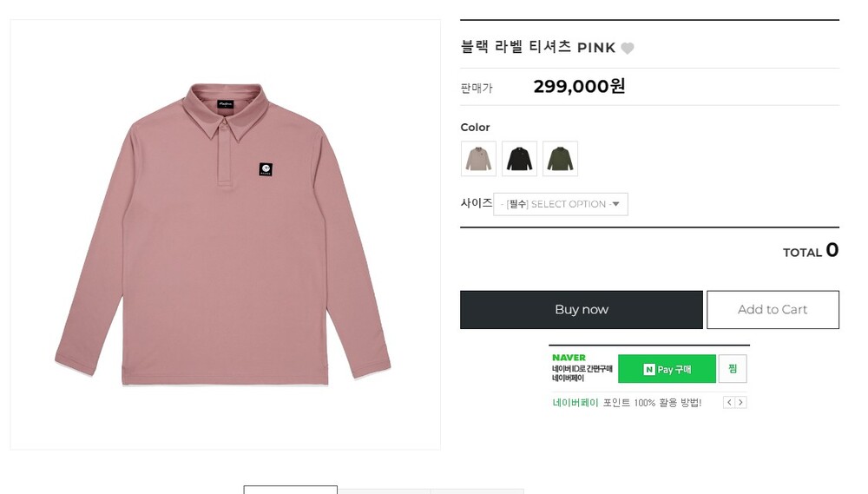Select the beige shirt color thumbnail
Image resolution: width=868 pixels, height=494 pixels.
(x=478, y=159)
